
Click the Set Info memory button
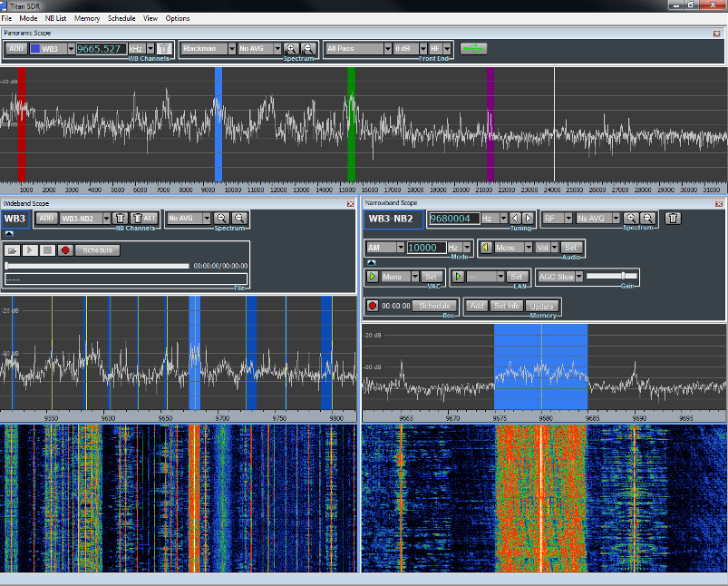(x=506, y=306)
